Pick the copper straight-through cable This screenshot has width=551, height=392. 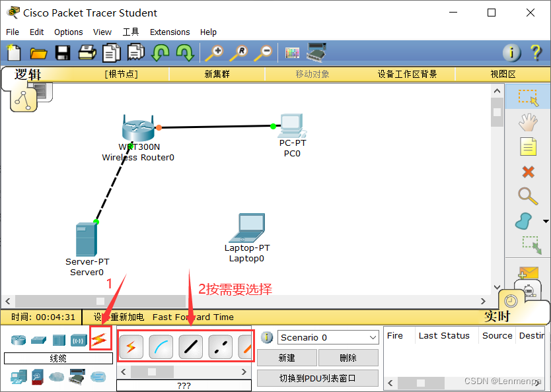(190, 347)
